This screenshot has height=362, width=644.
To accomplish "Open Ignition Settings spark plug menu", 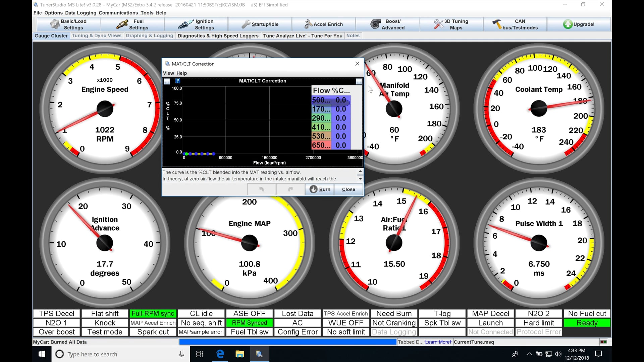I will (196, 24).
